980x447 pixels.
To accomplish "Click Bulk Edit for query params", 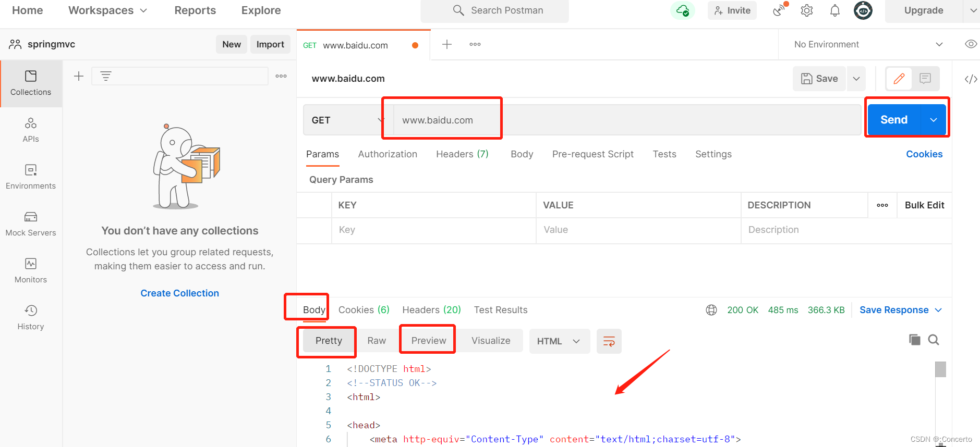I will pyautogui.click(x=924, y=205).
